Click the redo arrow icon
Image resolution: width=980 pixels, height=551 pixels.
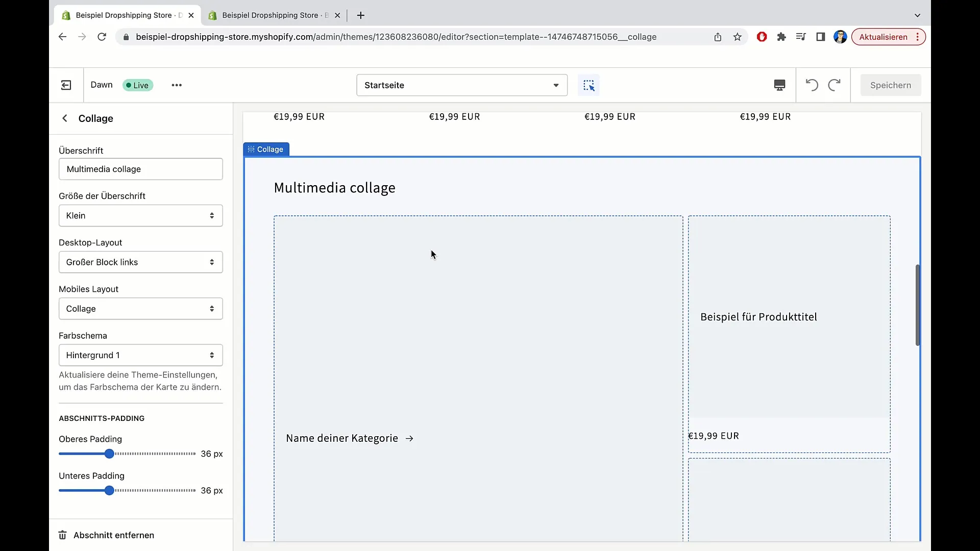coord(834,85)
